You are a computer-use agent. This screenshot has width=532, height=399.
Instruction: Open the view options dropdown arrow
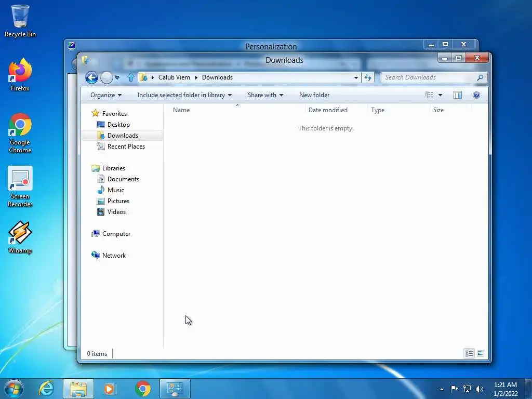(440, 95)
